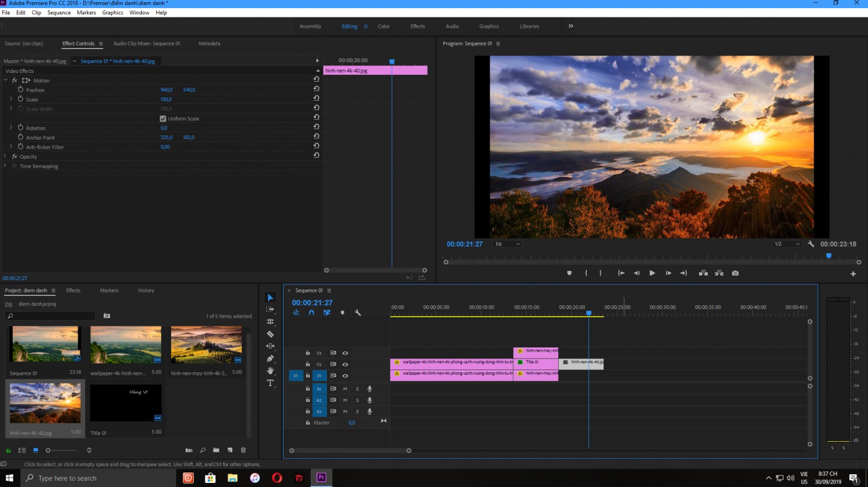The image size is (868, 487).
Task: Select the Hand tool
Action: 270,371
